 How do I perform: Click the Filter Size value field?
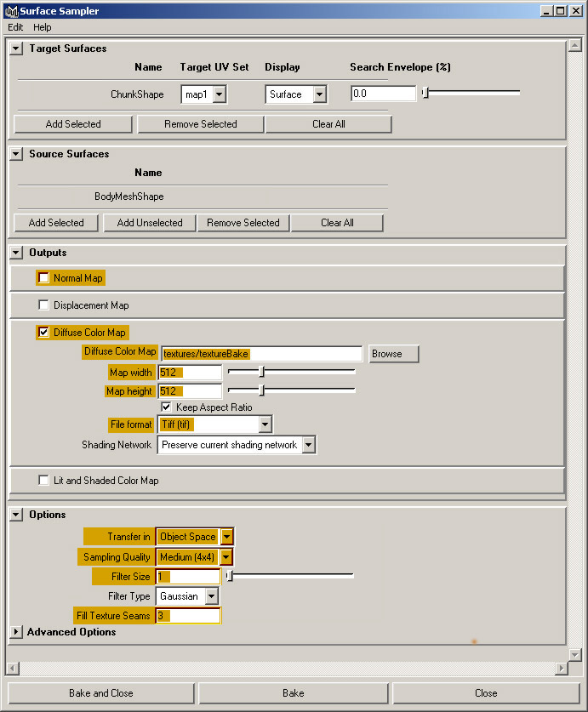click(188, 577)
